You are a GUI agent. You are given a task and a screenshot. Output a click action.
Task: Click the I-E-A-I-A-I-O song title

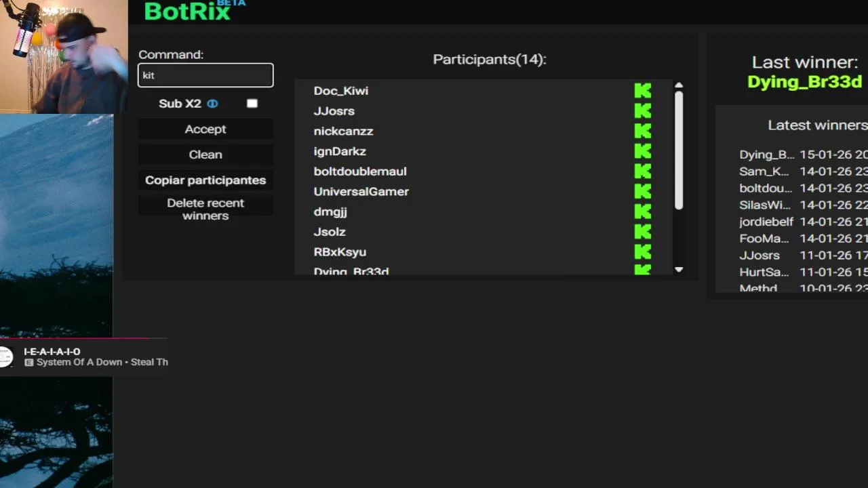(52, 351)
